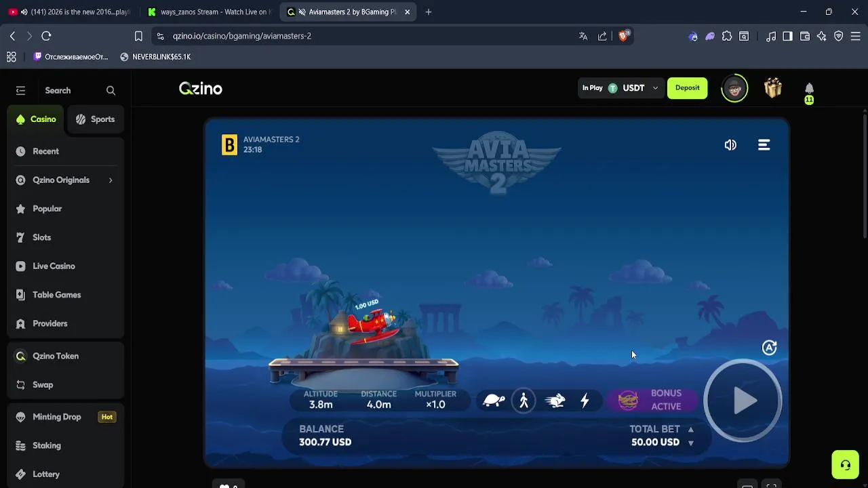Toggle the browser sidebar panel
The height and width of the screenshot is (488, 868).
[787, 36]
